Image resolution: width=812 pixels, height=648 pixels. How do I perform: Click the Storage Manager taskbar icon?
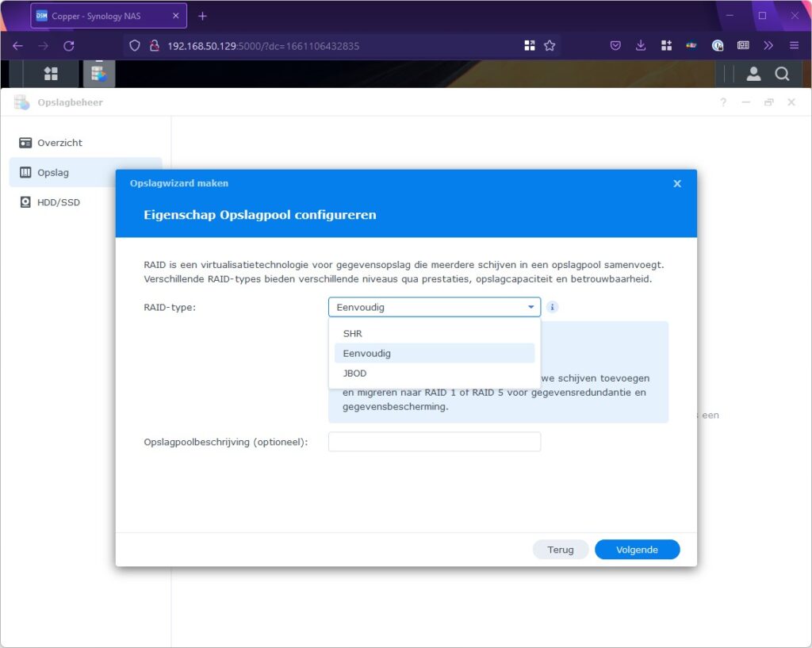point(99,74)
